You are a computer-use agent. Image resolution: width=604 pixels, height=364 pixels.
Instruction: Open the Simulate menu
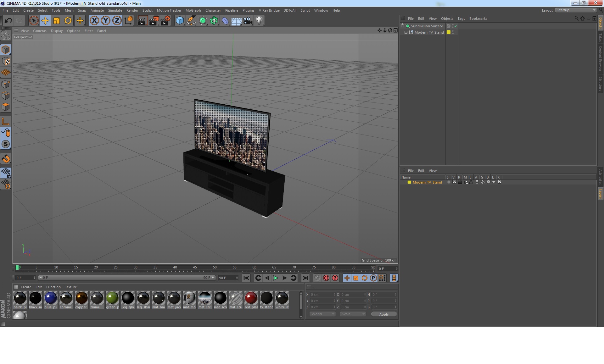click(115, 10)
